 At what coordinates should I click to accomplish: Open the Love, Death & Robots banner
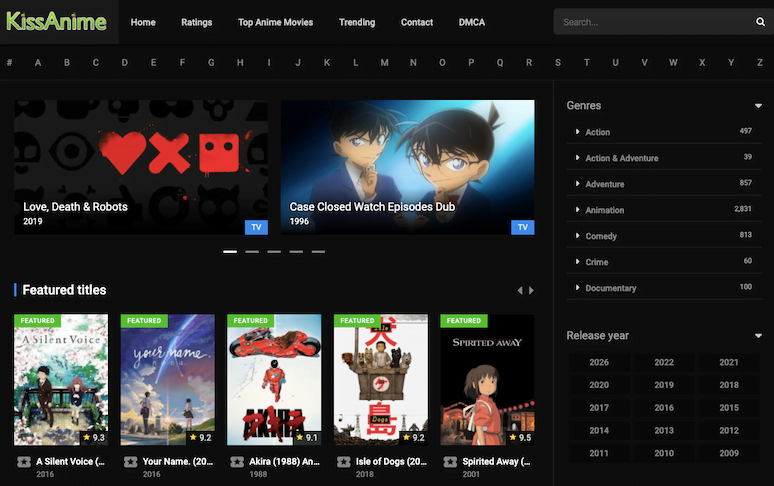click(141, 167)
